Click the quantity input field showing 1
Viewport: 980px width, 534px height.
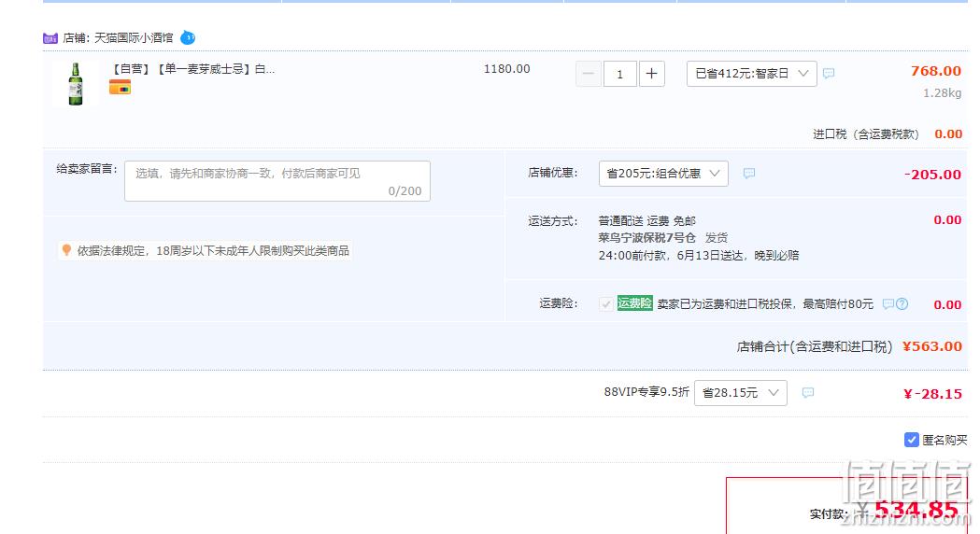click(620, 74)
